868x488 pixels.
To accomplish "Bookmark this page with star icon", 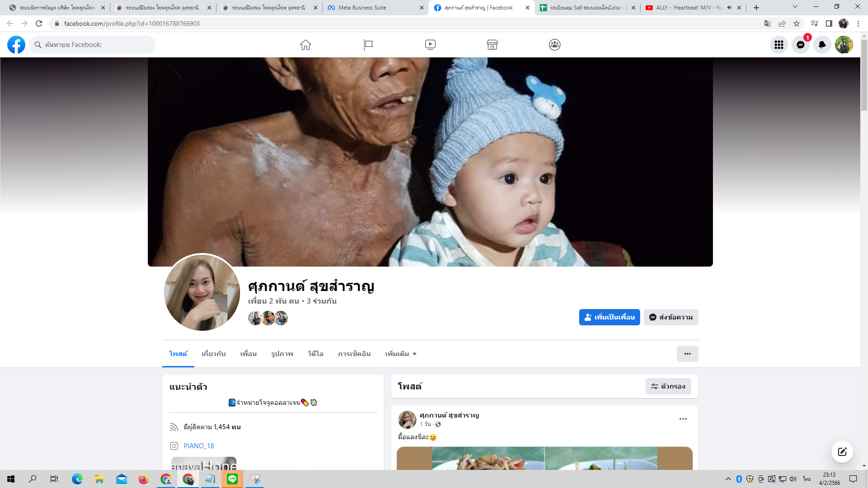I will [x=797, y=23].
